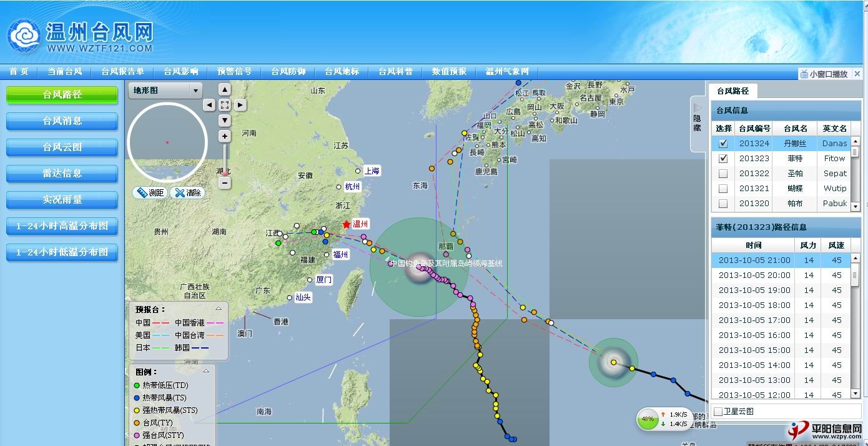868x446 pixels.
Task: Click the 时间 column header
Action: tap(754, 245)
